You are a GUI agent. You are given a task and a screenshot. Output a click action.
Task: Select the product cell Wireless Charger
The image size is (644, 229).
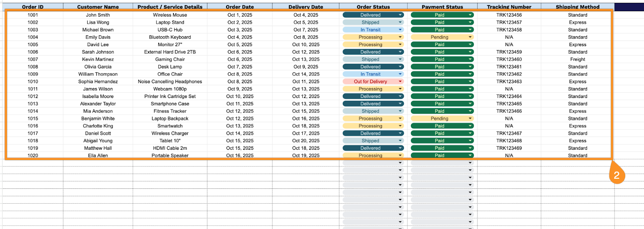point(170,133)
